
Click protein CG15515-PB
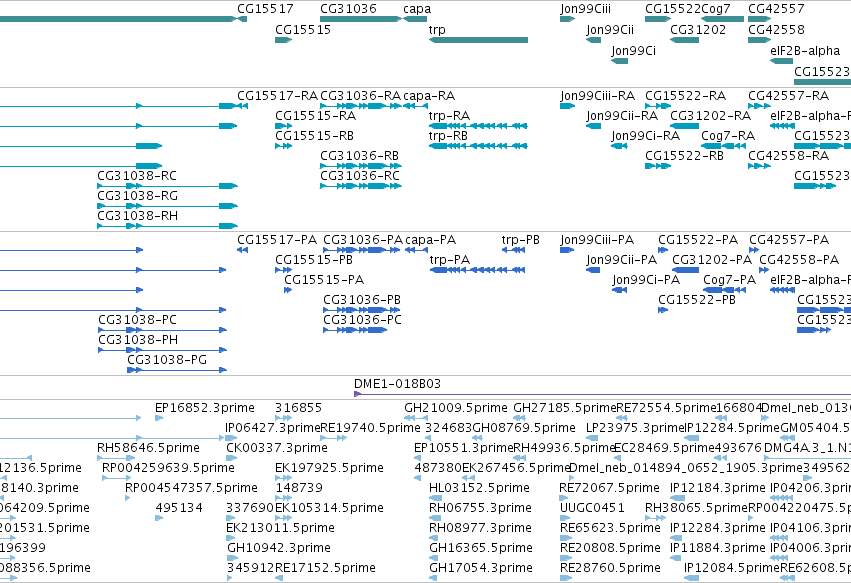tap(314, 260)
